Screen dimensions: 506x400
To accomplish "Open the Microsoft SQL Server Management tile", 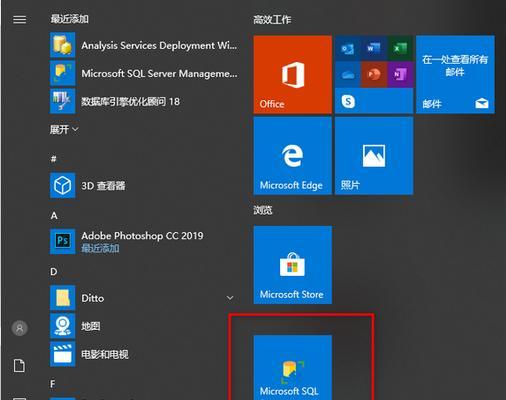I will click(292, 368).
